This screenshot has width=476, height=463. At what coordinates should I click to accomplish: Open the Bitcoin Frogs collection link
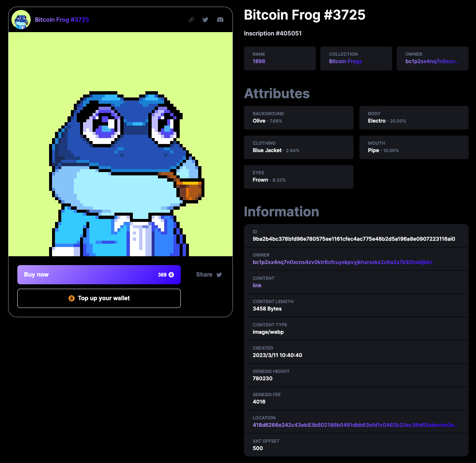[x=345, y=61]
